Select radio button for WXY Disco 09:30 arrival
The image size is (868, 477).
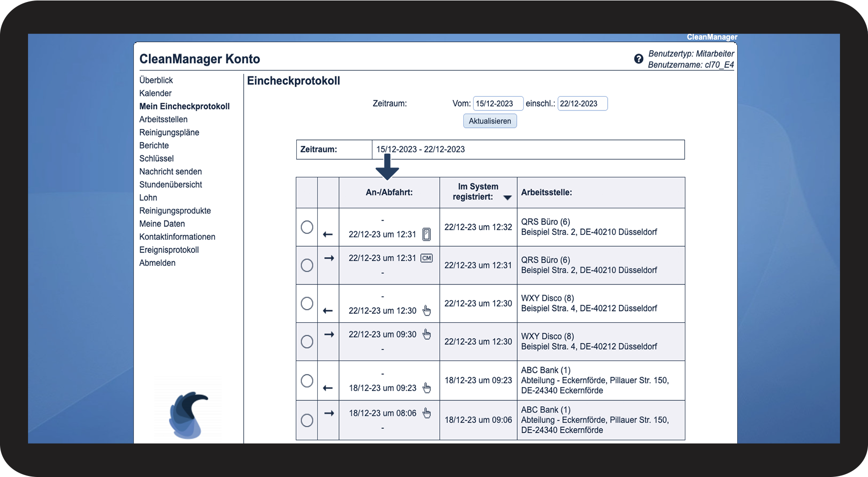pos(307,341)
